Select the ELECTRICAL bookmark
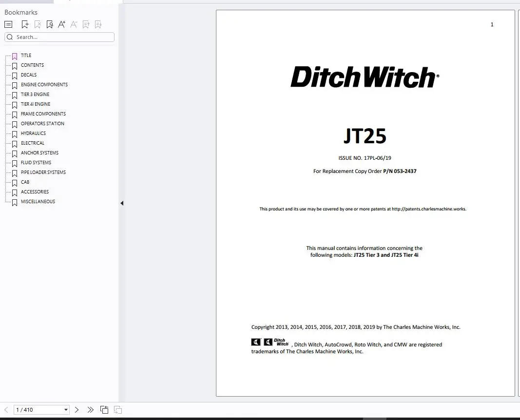Image resolution: width=520 pixels, height=420 pixels. (33, 143)
